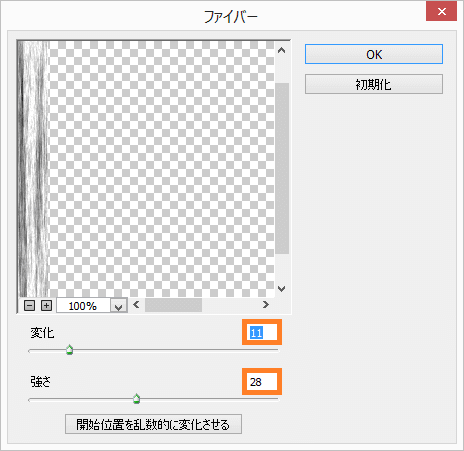The height and width of the screenshot is (451, 464).
Task: Click the fiber texture preview strip
Action: (33, 169)
